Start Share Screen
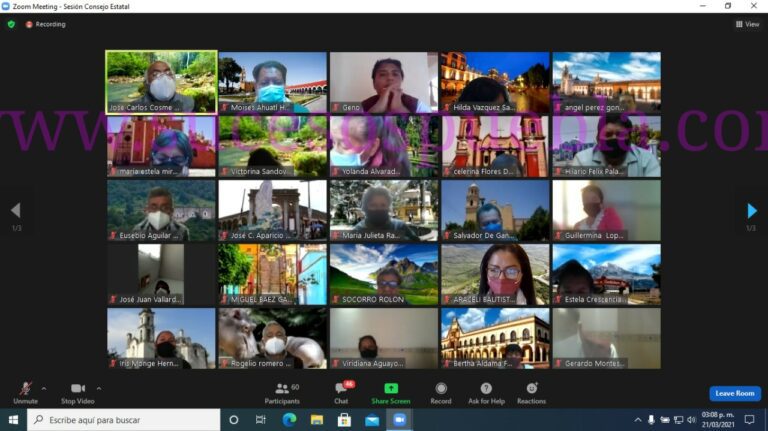Image resolution: width=768 pixels, height=431 pixels. pos(390,391)
